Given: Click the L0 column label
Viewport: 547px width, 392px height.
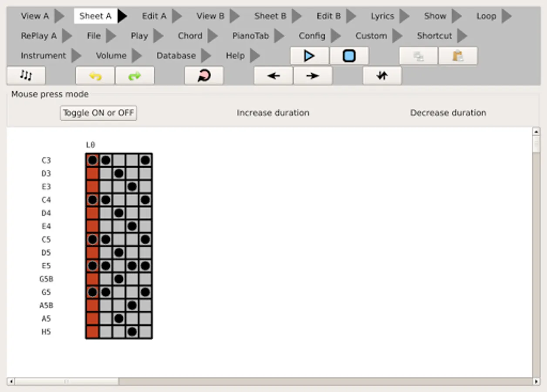Looking at the screenshot, I should [91, 145].
